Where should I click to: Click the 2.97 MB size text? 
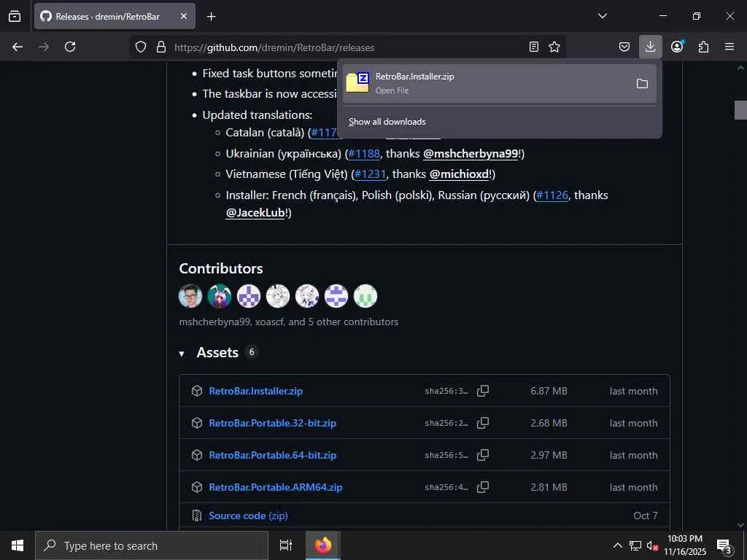(x=549, y=455)
